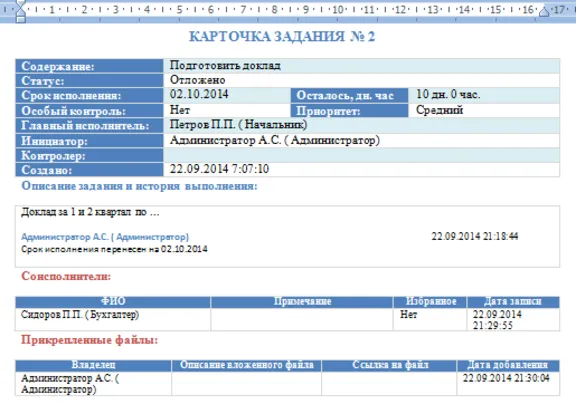Click the title КАРТОЧКА ЗАДАНИЯ № 2
576x414 pixels.
[282, 37]
